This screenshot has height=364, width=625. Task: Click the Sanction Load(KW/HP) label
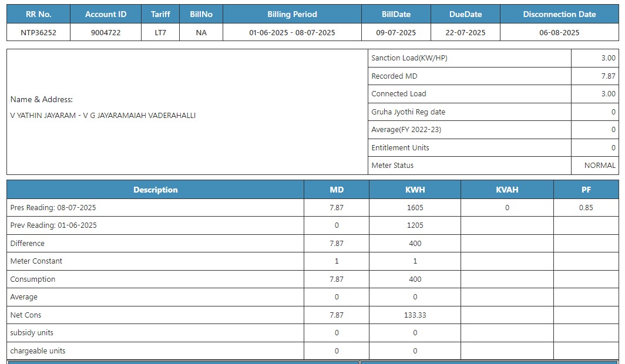[x=409, y=58]
